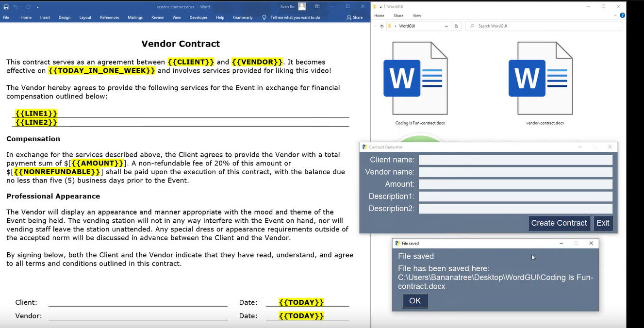Open Explorer quick access toolbar dropdown
Image resolution: width=644 pixels, height=328 pixels.
[x=381, y=7]
